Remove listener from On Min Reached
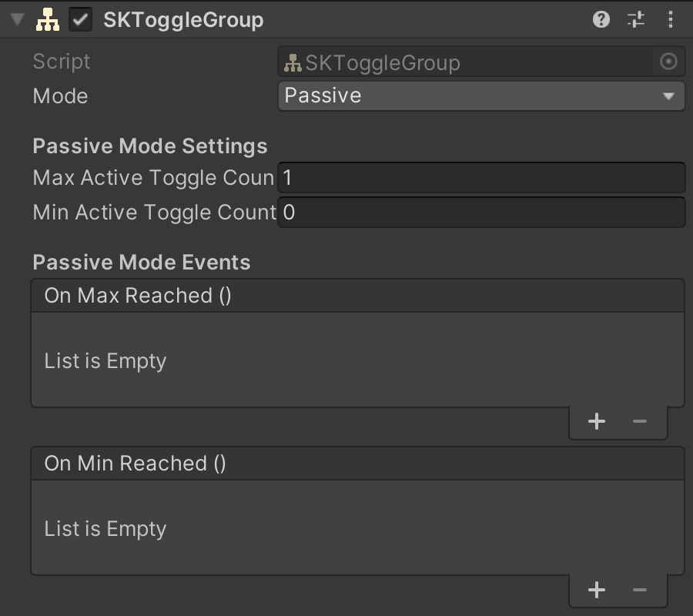 (x=639, y=590)
